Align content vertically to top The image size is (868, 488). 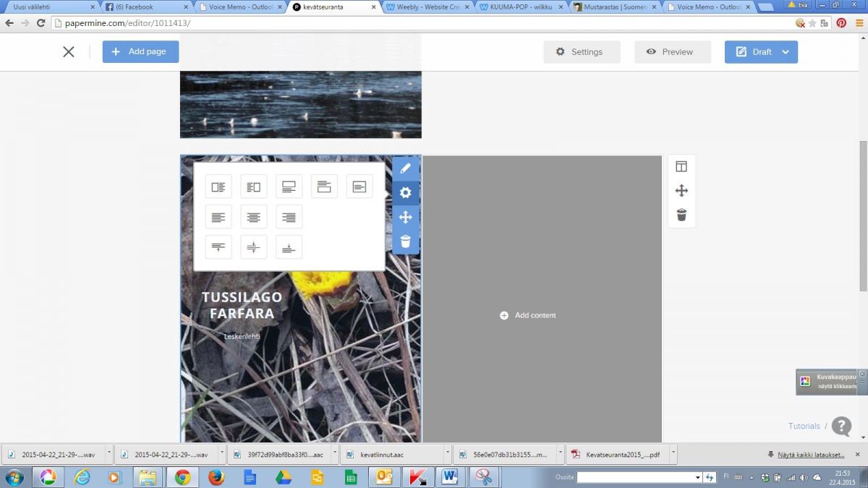point(218,247)
